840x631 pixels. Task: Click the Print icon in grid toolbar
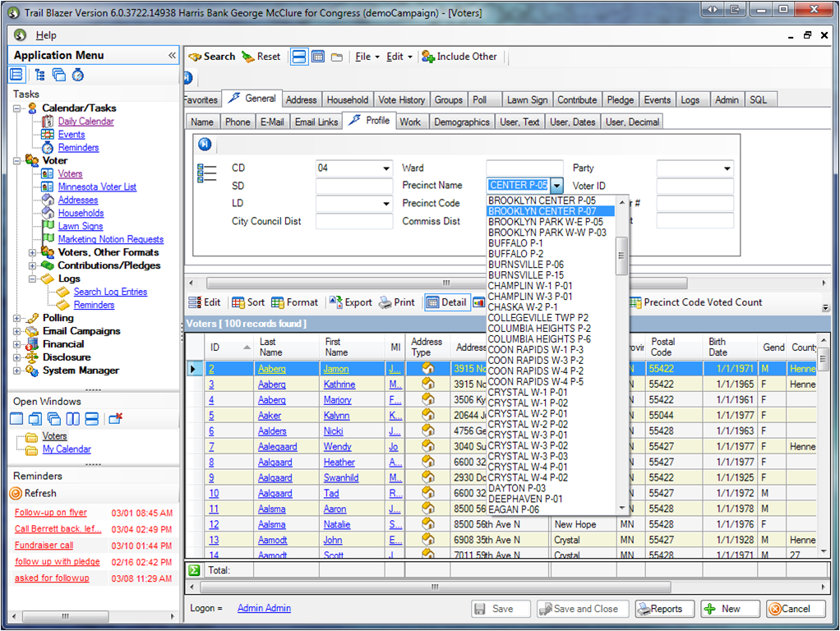tap(385, 302)
